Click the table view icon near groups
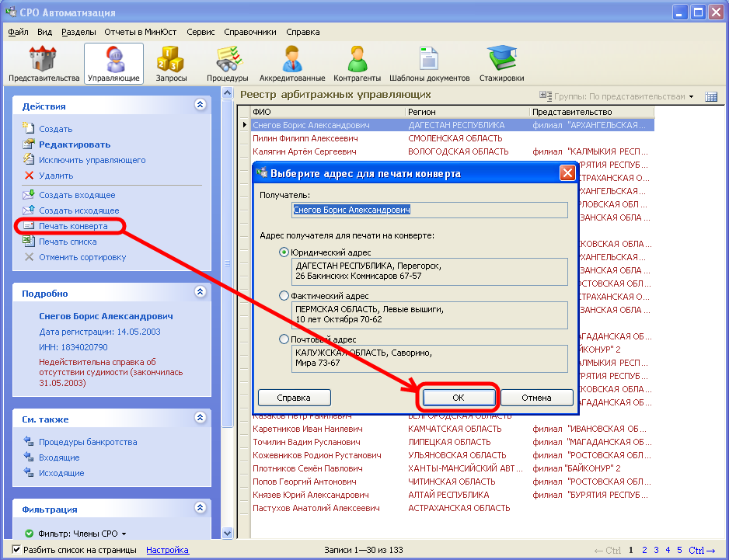Screen dimensions: 729x560 [710, 96]
